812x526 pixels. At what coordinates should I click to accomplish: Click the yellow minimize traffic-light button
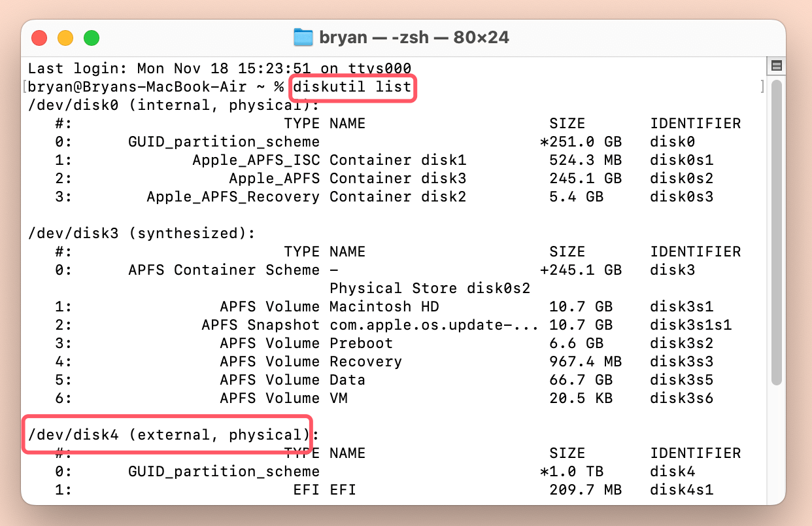pos(65,37)
